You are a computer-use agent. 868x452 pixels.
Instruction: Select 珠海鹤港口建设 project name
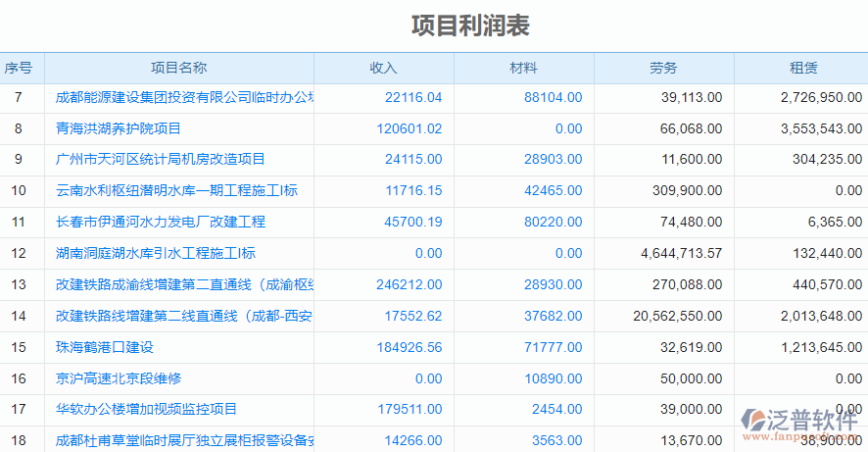point(105,347)
